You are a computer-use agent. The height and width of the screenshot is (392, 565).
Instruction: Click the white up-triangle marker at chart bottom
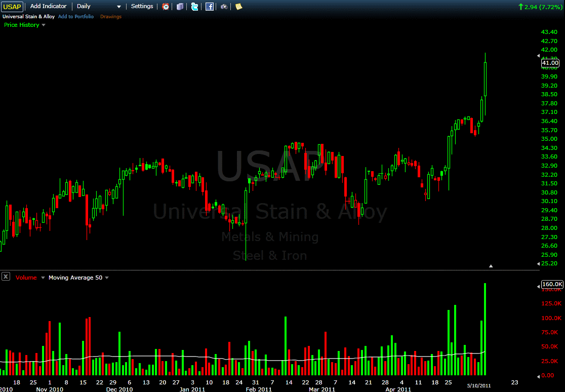click(491, 266)
